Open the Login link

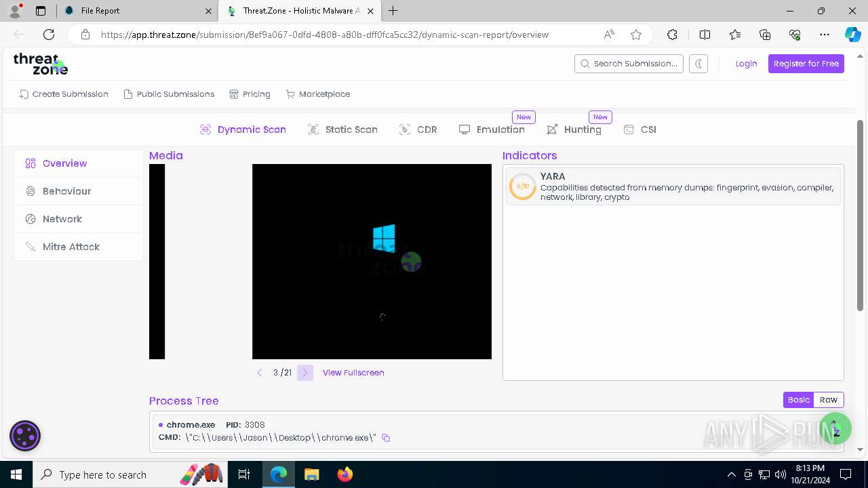[x=746, y=64]
